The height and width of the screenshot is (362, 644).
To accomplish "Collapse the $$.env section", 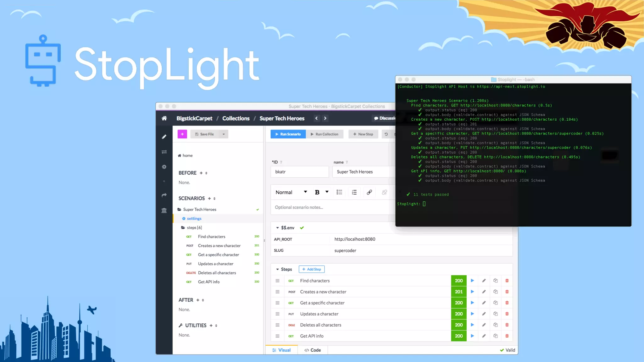I will (x=277, y=228).
